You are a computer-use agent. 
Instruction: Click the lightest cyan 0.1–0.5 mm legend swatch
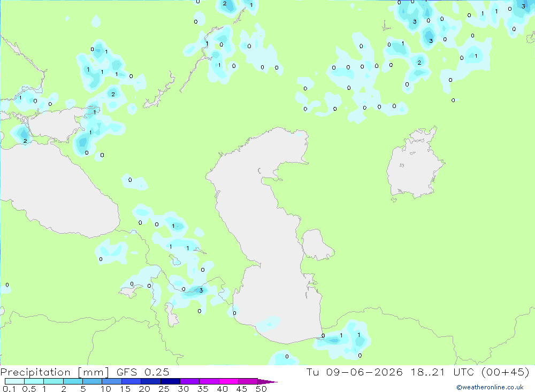(14, 381)
